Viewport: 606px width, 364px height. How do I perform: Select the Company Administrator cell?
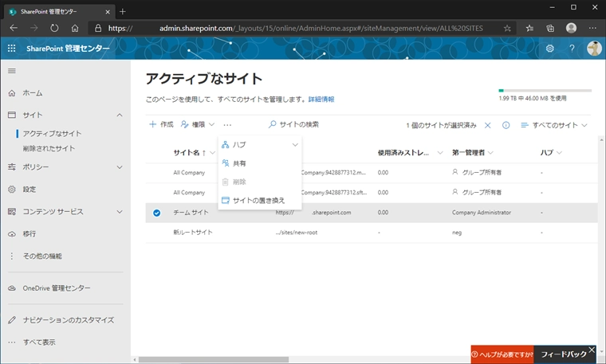[482, 213]
